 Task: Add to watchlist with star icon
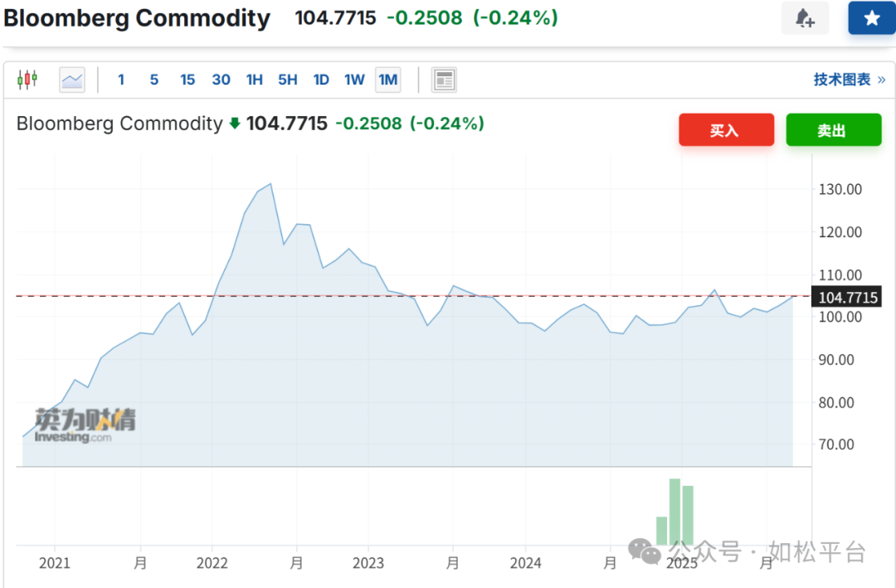point(871,18)
